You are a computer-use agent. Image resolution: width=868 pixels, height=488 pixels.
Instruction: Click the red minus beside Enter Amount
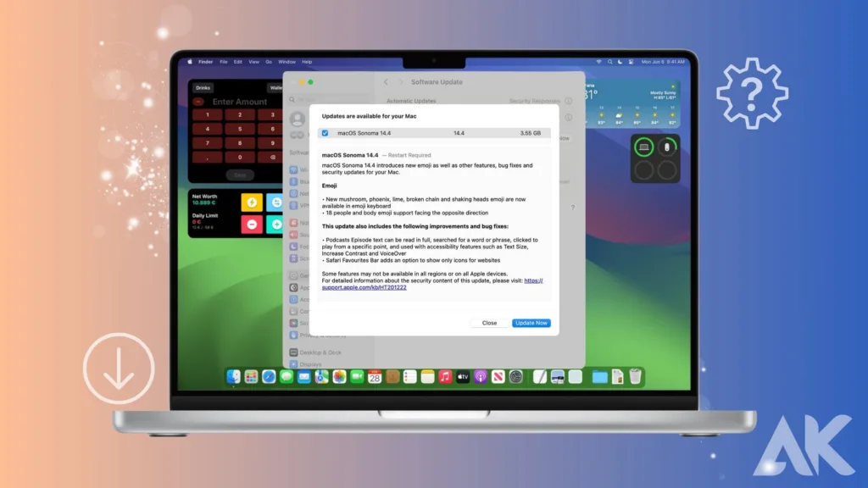198,102
